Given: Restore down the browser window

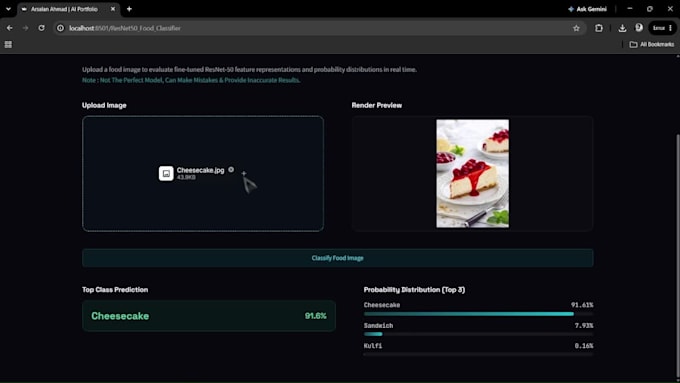Looking at the screenshot, I should click(650, 9).
